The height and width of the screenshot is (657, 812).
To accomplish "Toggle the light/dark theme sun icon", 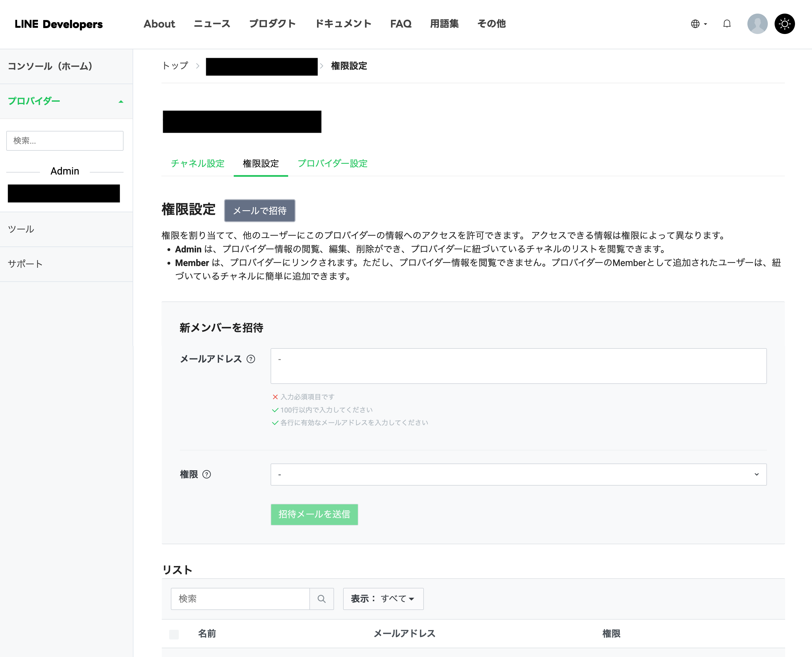I will (x=785, y=24).
